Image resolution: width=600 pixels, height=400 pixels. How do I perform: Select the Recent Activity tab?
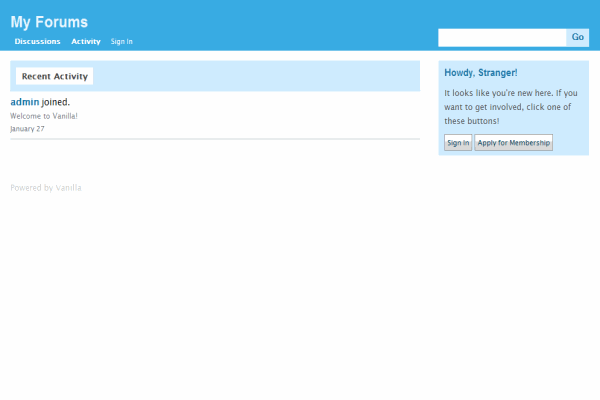55,76
